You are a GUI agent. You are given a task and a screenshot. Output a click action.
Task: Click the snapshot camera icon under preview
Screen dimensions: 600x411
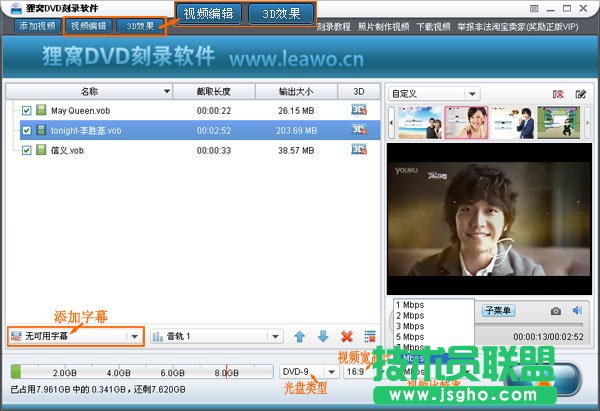(x=556, y=311)
